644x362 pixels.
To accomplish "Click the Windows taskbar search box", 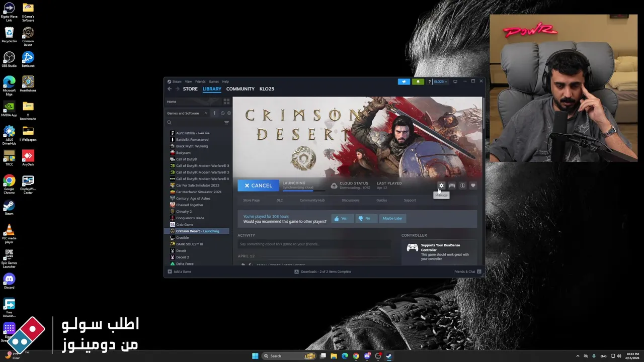I will (x=289, y=356).
